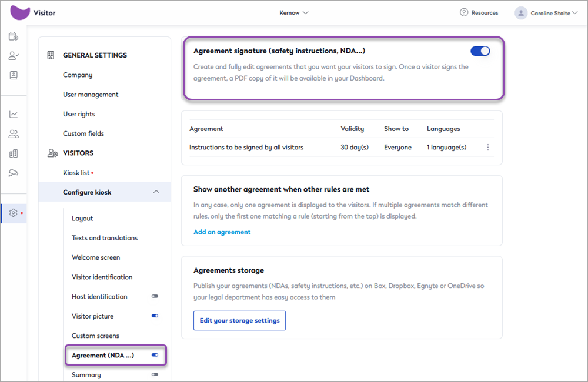
Task: Open the buildings icon in sidebar
Action: [13, 153]
